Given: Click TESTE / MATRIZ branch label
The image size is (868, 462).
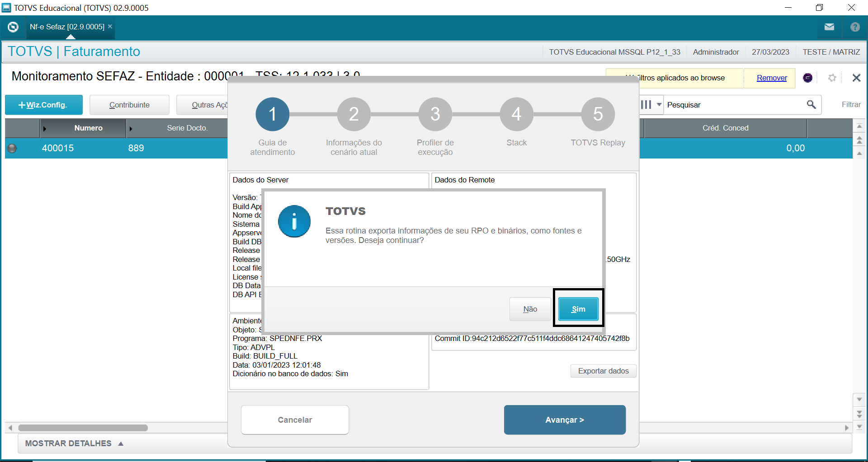Looking at the screenshot, I should (x=831, y=52).
